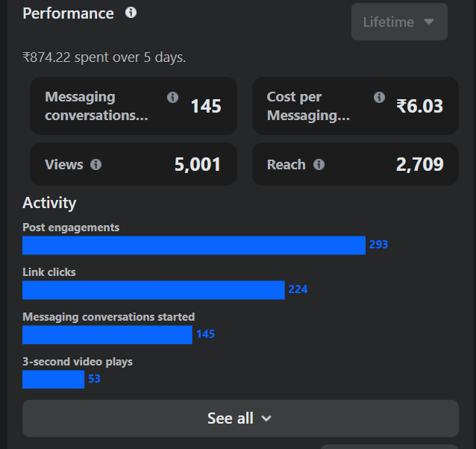Select the Views 5,001 metric card
The height and width of the screenshot is (449, 476).
pos(133,164)
